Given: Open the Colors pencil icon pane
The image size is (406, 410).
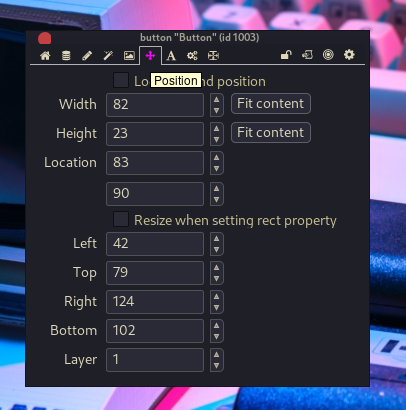Looking at the screenshot, I should point(87,55).
